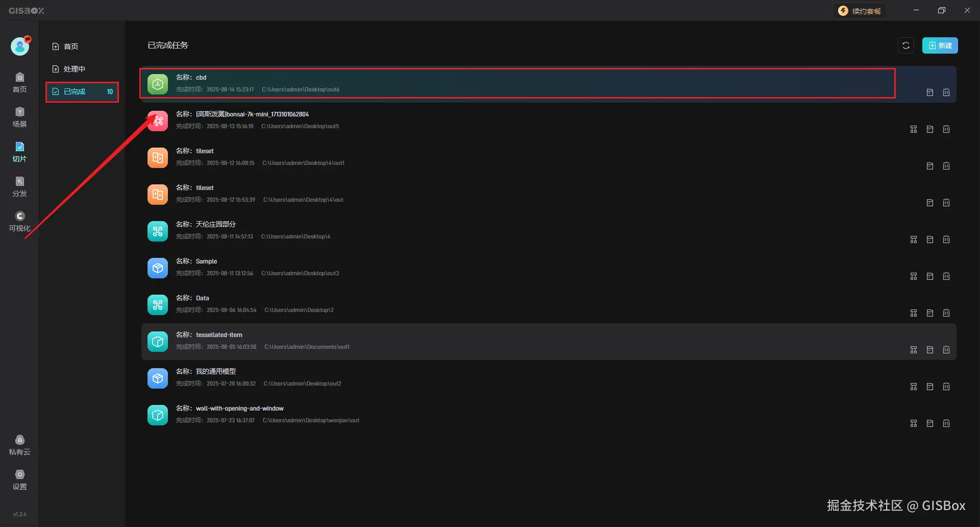Select the 已完成 task list

82,92
